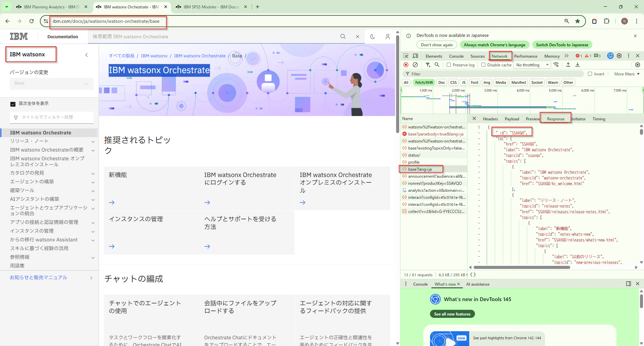Viewport: 644px width, 346px height.
Task: Switch IBM docs to dark theme
Action: tap(373, 37)
